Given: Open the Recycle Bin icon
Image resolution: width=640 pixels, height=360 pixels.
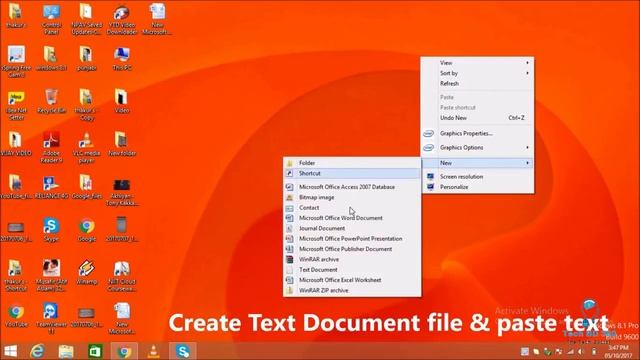Looking at the screenshot, I should click(x=51, y=101).
